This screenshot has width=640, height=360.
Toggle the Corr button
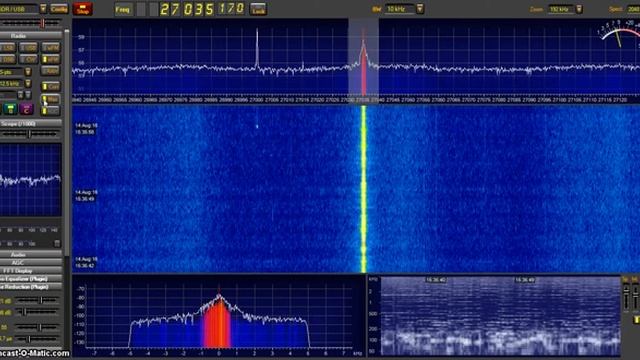pos(51,87)
